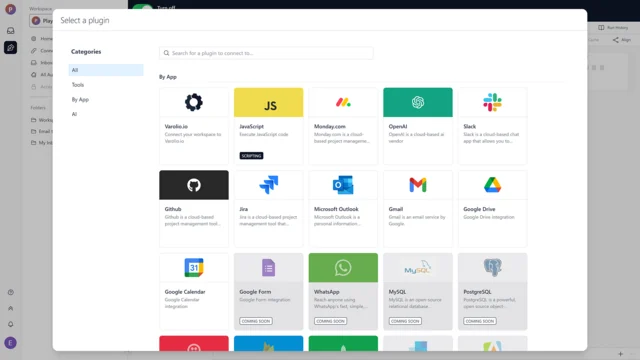Screen dimensions: 640x360
Task: Click the OpenAI card title text
Action: pos(398,127)
